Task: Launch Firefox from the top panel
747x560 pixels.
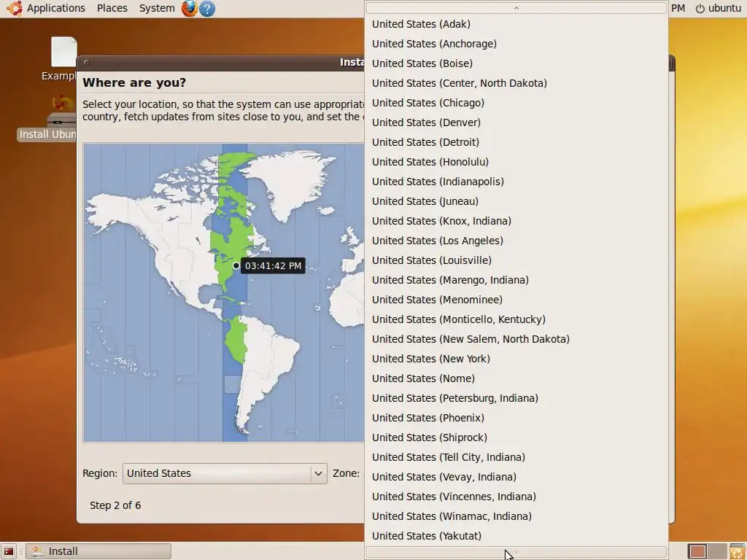Action: tap(189, 9)
